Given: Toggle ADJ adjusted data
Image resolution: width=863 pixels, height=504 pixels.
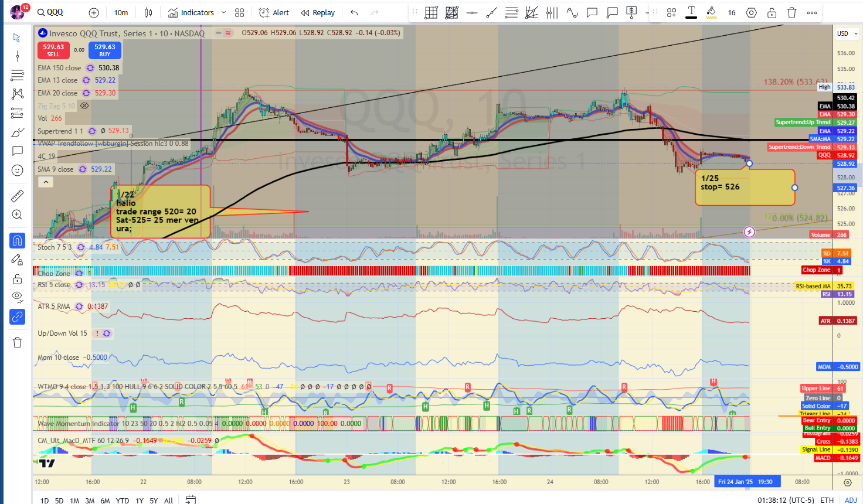Looking at the screenshot, I should pos(851,500).
